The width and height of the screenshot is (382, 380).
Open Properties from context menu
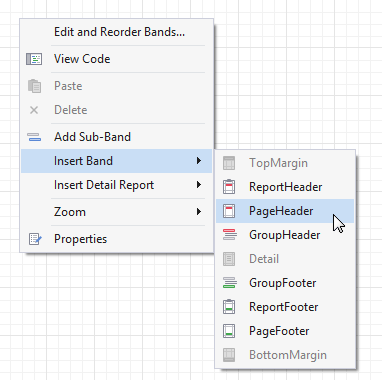coord(117,239)
